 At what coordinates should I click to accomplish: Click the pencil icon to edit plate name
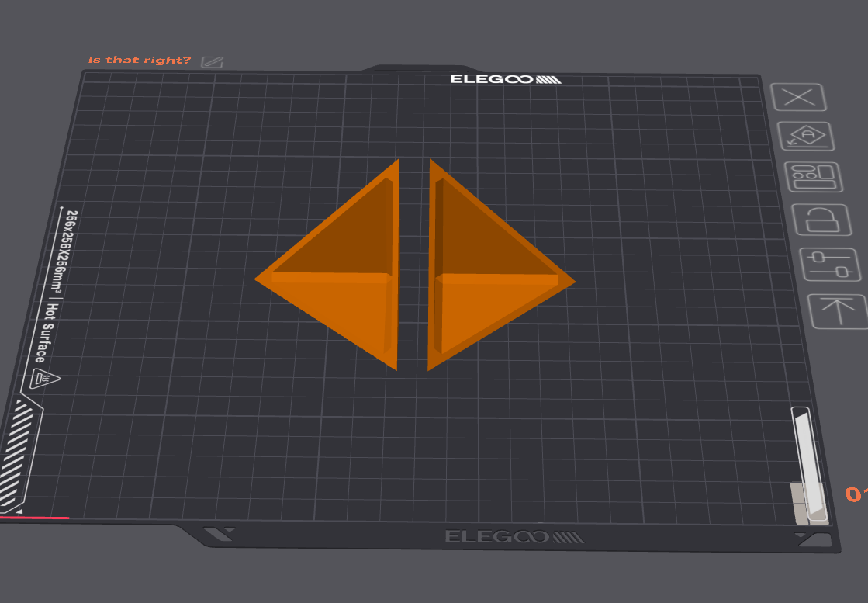(x=212, y=61)
